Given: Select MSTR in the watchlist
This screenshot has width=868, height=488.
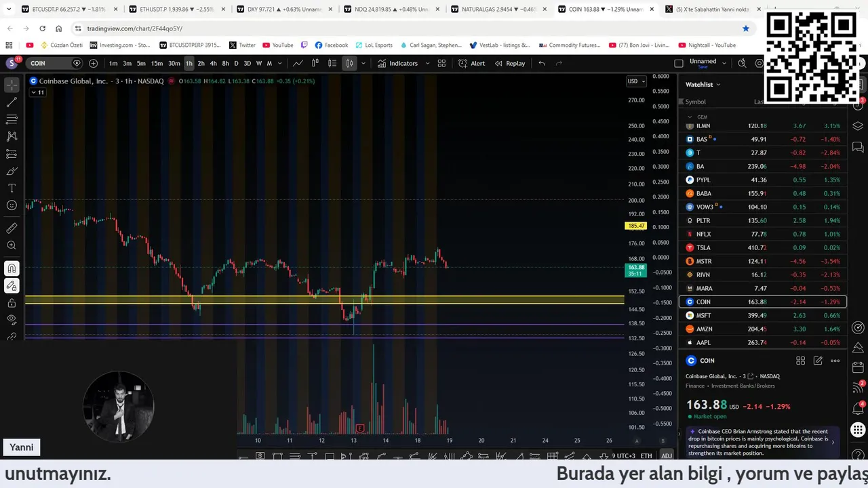Looking at the screenshot, I should point(763,261).
